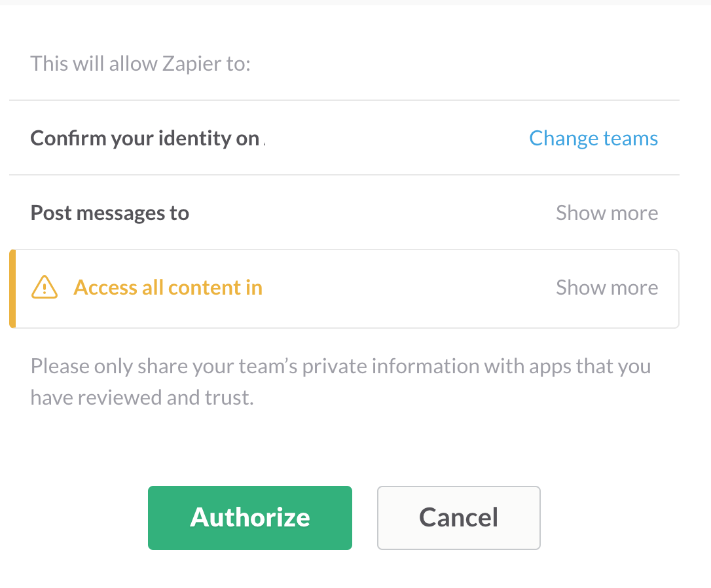Image resolution: width=711 pixels, height=588 pixels.
Task: Click the yellow warning triangle icon
Action: (45, 287)
